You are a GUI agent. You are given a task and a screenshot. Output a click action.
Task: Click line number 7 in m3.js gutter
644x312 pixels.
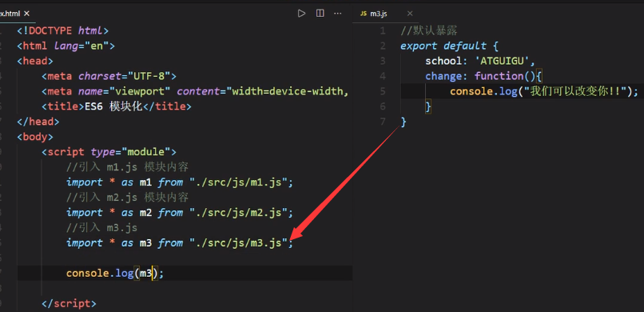[x=383, y=122]
